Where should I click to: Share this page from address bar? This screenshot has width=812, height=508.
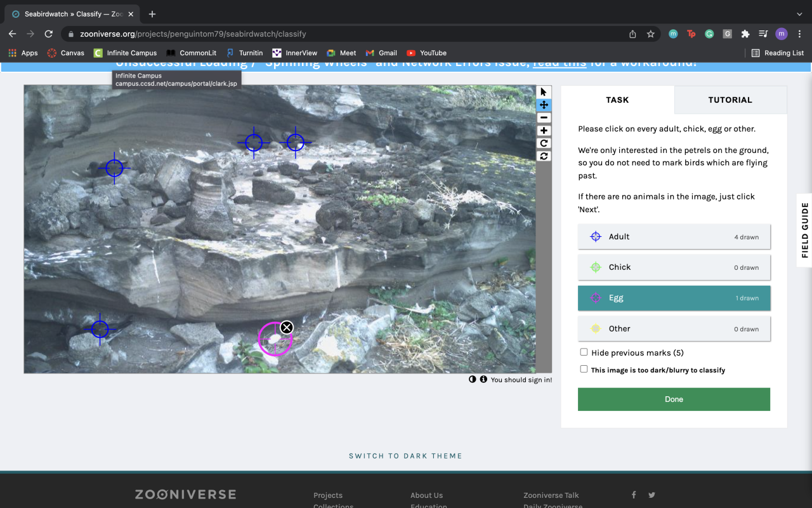point(632,34)
